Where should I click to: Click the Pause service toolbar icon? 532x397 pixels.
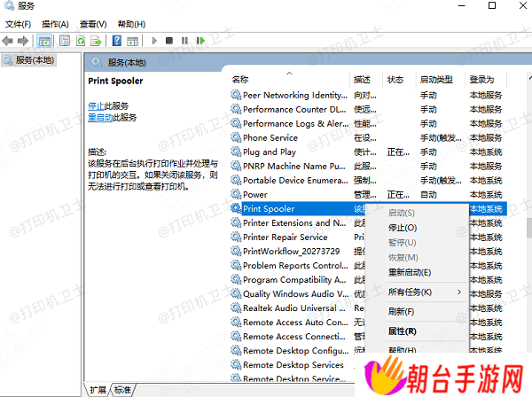(x=184, y=41)
